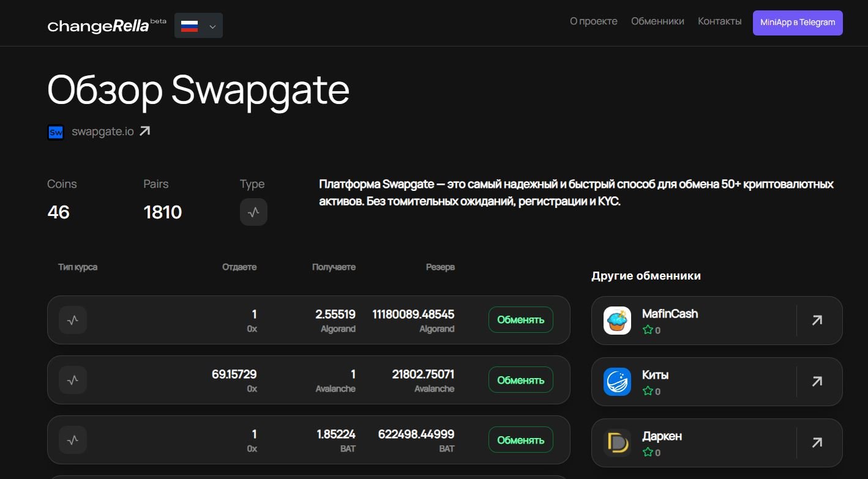Click the floating rate icon under Type
The width and height of the screenshot is (868, 479).
pos(253,212)
